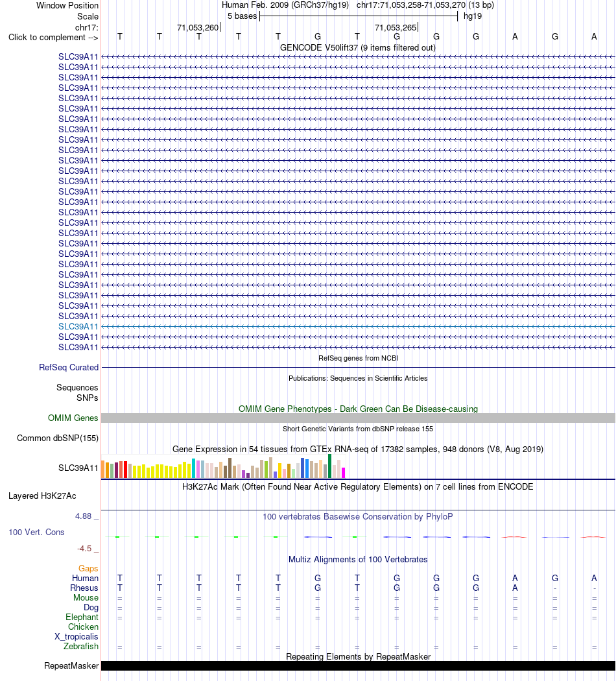Click the 'Zebrafish' species row label

click(x=81, y=646)
